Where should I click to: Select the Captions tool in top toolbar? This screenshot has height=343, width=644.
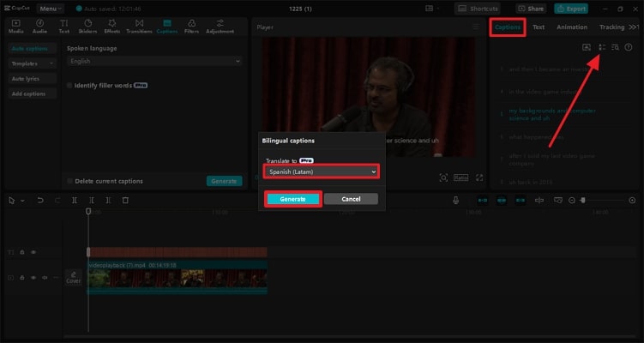[x=166, y=27]
